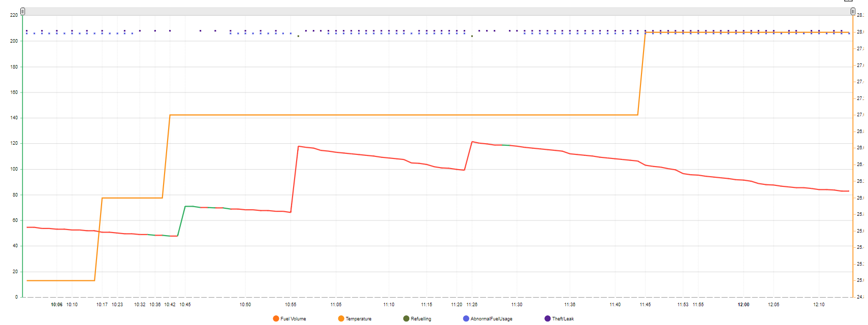Click the purple Theft/Leak legend marker
Image resolution: width=868 pixels, height=325 pixels.
click(548, 319)
